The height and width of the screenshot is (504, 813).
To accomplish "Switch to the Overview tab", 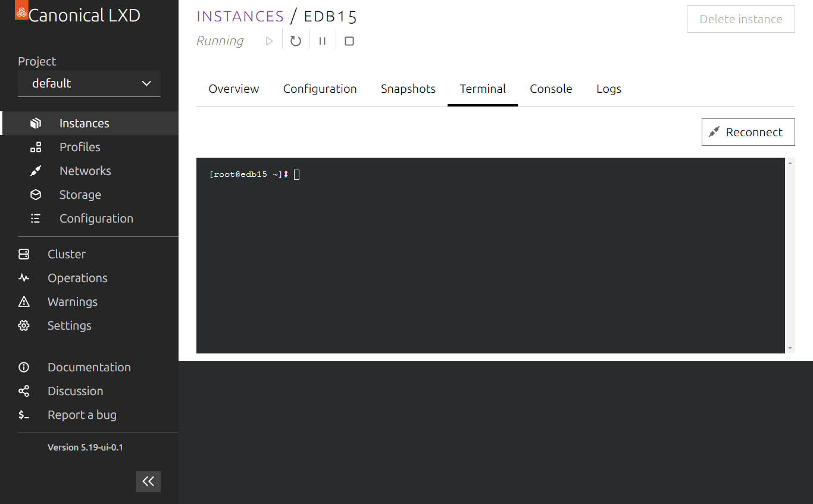I will [x=234, y=89].
